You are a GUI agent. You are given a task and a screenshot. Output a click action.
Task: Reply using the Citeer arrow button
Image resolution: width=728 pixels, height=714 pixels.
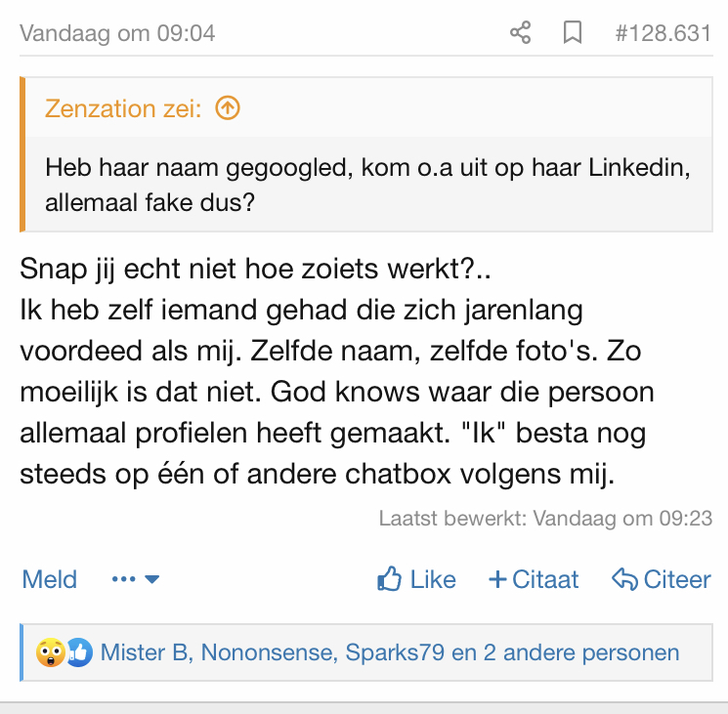tap(661, 579)
